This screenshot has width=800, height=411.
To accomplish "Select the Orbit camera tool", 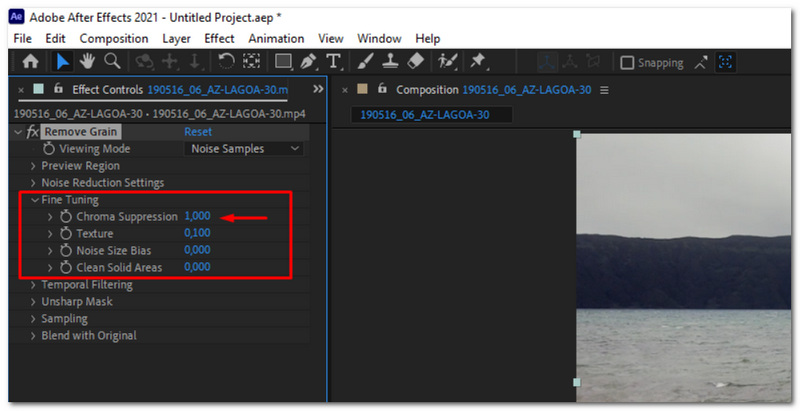I will click(x=144, y=62).
